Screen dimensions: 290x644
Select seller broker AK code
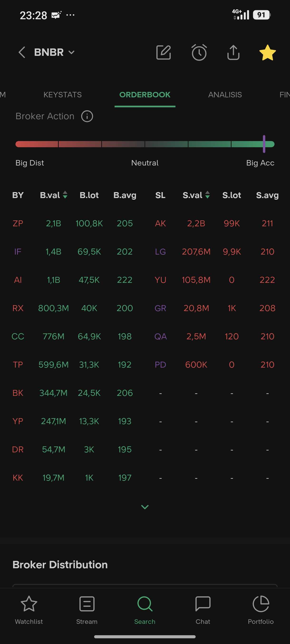tap(160, 223)
